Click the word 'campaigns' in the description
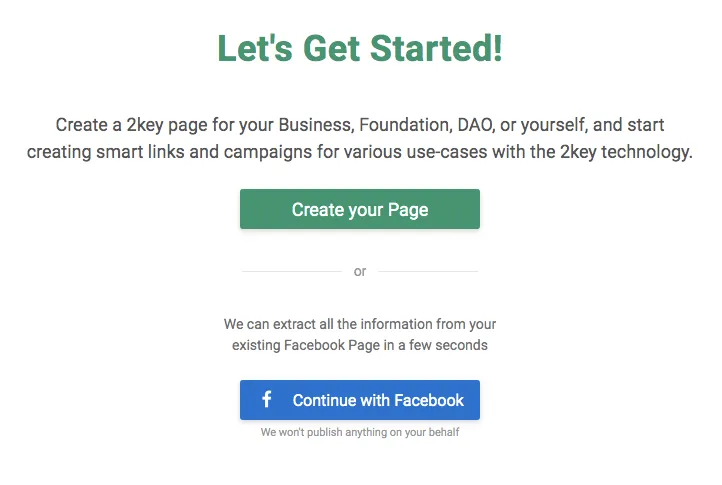Screen dimensions: 722x485 [x=268, y=152]
